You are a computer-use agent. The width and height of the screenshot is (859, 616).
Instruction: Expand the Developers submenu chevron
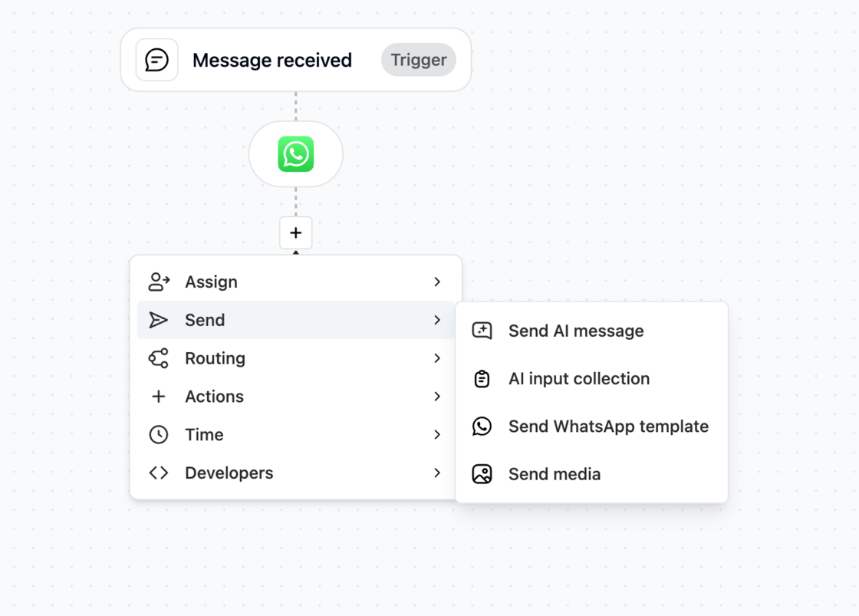tap(437, 473)
